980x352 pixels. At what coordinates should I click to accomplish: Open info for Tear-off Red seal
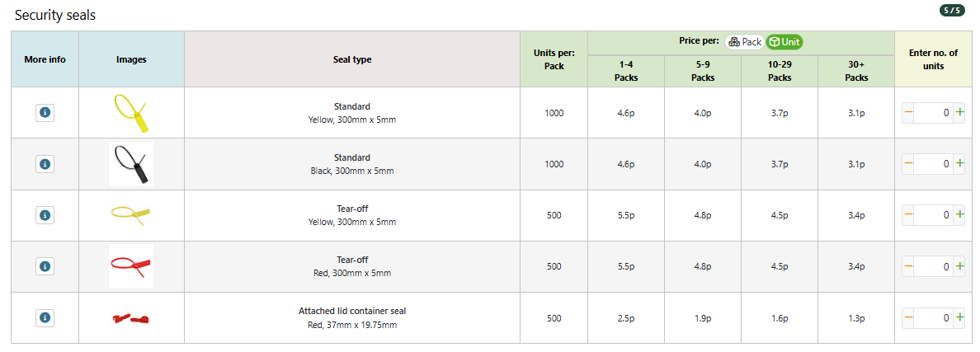click(45, 266)
